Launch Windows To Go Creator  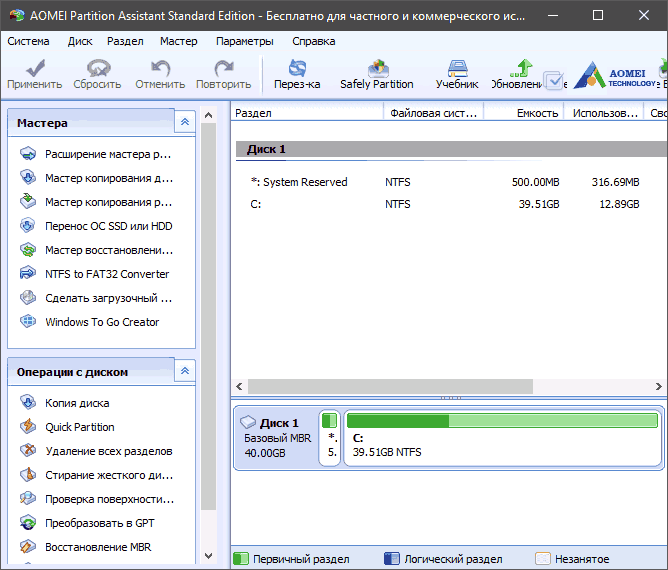(89, 322)
